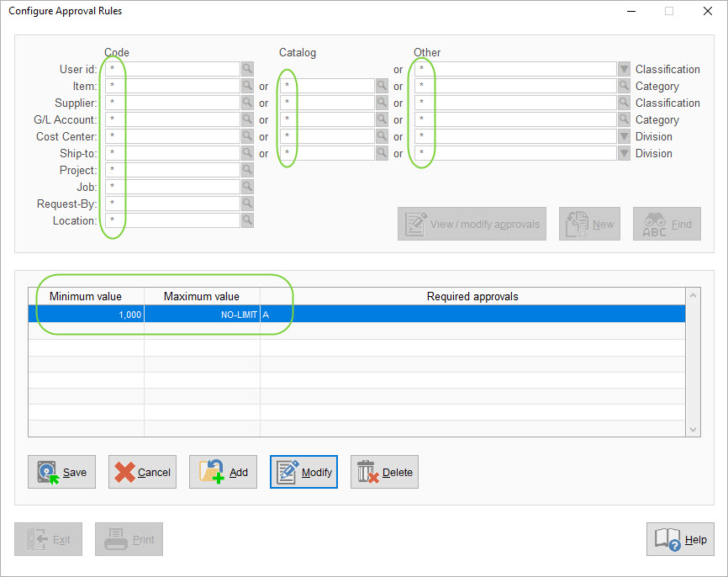Open Help
Screen dimensions: 728x577
tap(680, 539)
